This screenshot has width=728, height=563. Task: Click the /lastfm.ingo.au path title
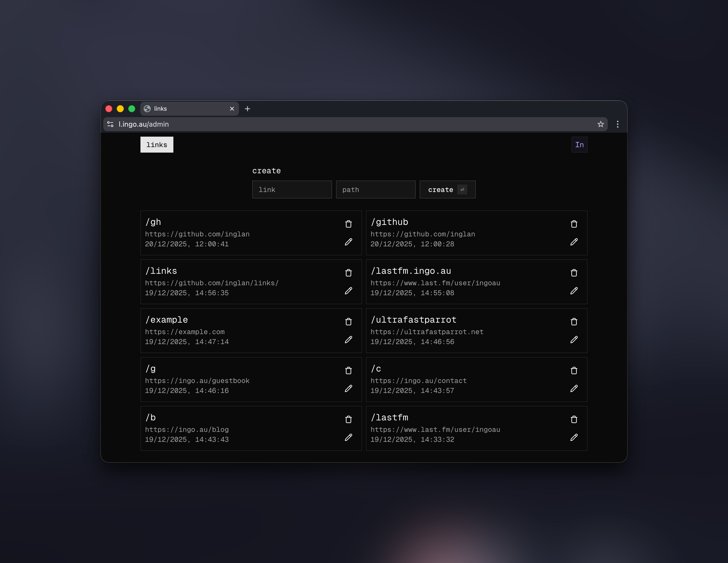point(411,271)
